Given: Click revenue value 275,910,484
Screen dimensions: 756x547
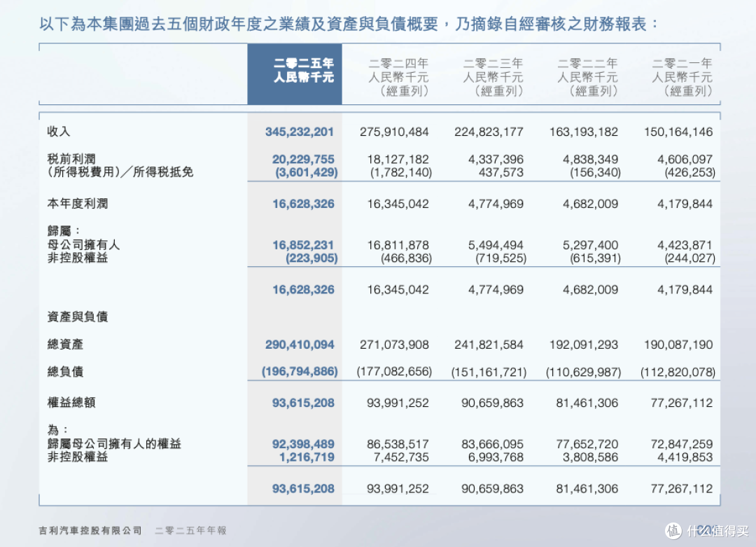Looking at the screenshot, I should [394, 132].
